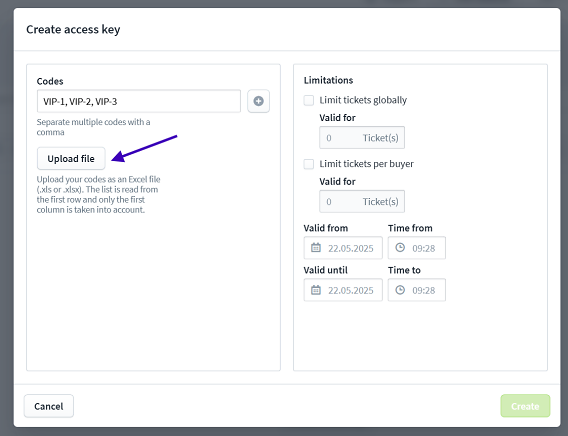Open the Valid from date 22.05.2025 field
This screenshot has width=568, height=436.
[343, 248]
